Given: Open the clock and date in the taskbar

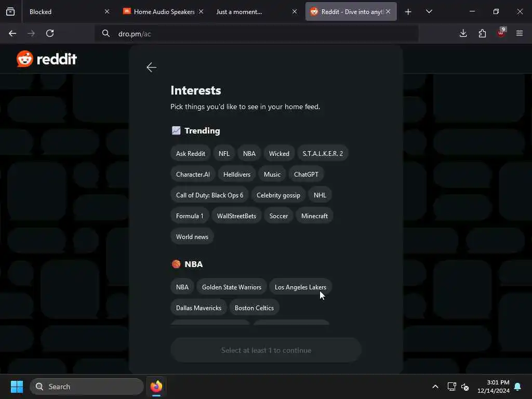Looking at the screenshot, I should pyautogui.click(x=494, y=387).
